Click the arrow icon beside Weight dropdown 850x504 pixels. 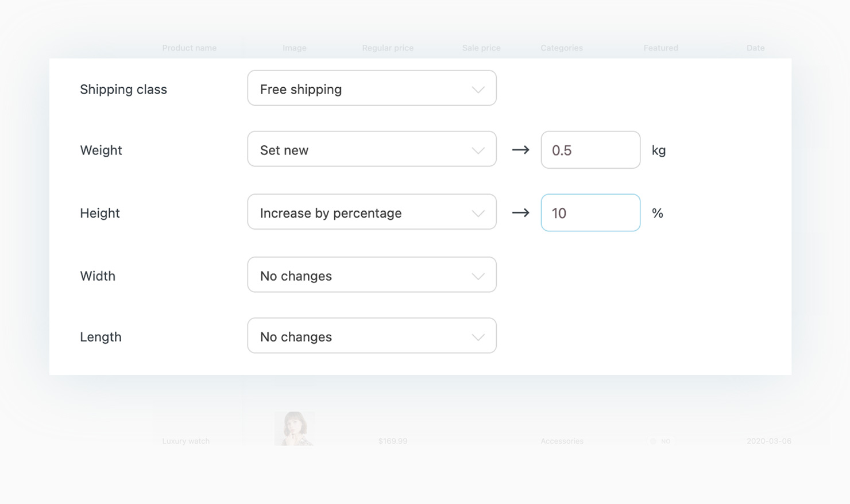tap(520, 150)
